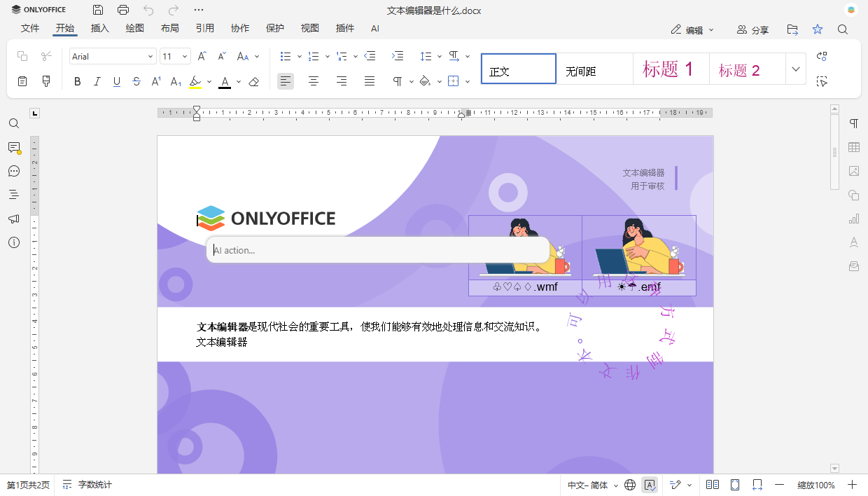The width and height of the screenshot is (868, 496).
Task: Click the Copy style paintbrush icon
Action: click(x=46, y=81)
